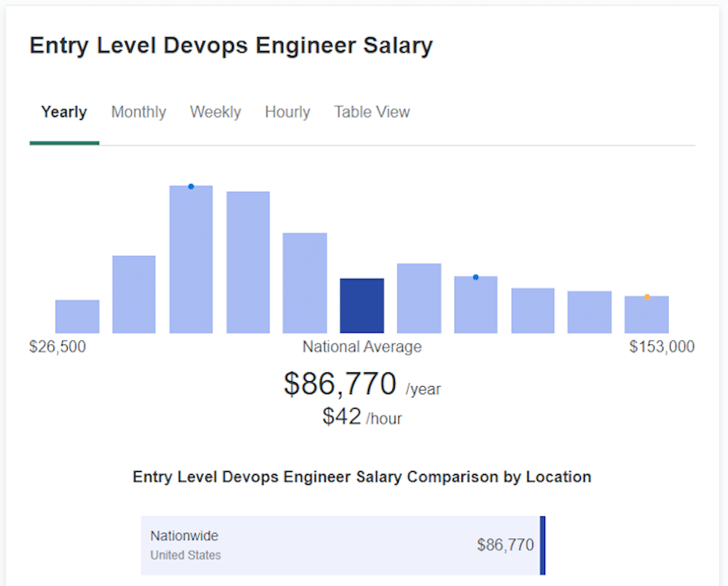Click the blue dot right of the average bar
This screenshot has width=728, height=586.
(475, 277)
